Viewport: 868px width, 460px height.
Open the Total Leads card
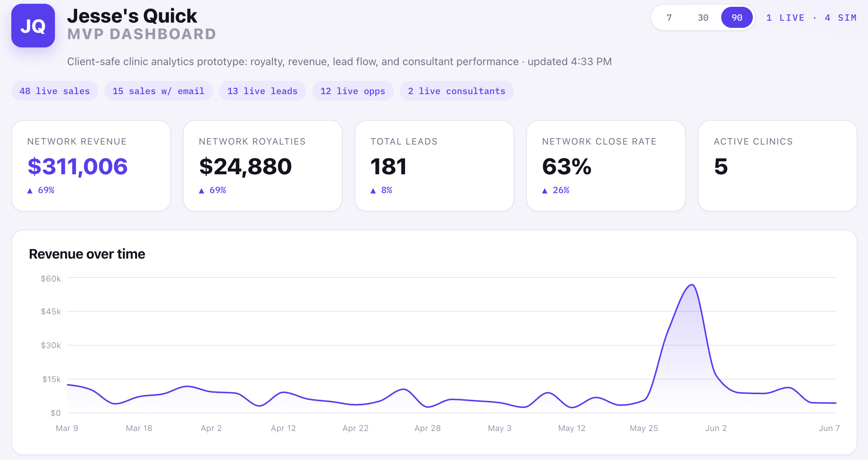click(x=434, y=166)
